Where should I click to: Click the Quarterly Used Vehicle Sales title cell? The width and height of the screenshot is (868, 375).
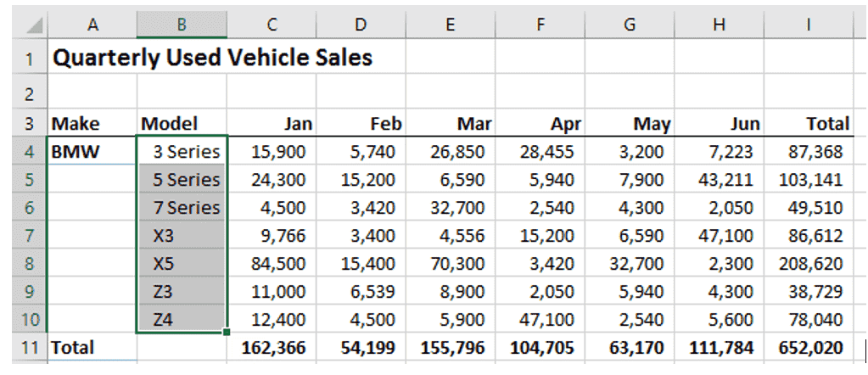point(212,58)
